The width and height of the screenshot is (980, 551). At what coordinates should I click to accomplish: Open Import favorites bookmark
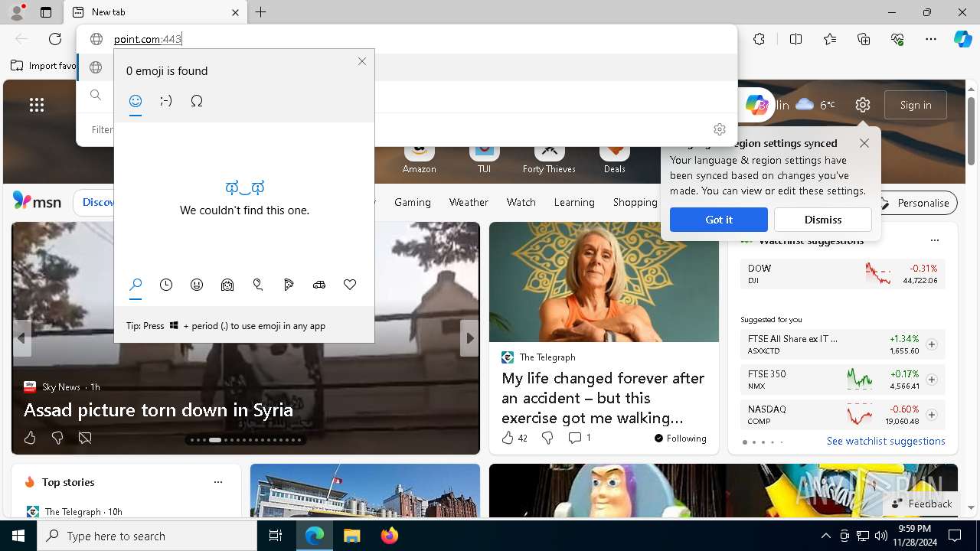point(44,66)
